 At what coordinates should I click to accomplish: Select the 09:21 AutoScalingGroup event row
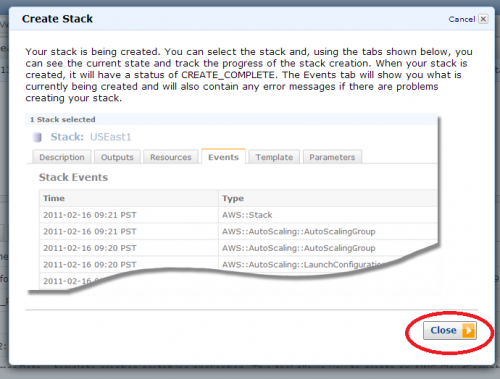click(x=238, y=231)
